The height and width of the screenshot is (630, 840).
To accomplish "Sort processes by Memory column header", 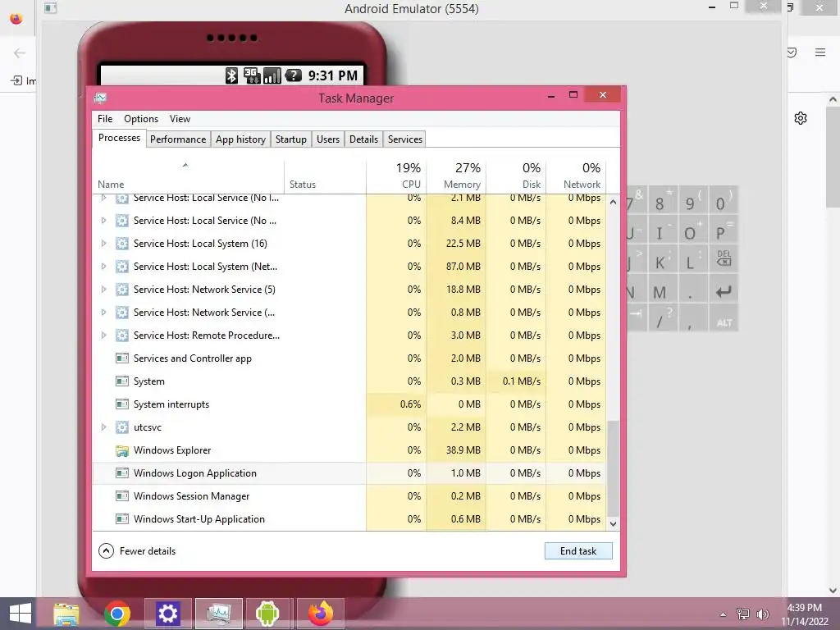I will [x=456, y=176].
